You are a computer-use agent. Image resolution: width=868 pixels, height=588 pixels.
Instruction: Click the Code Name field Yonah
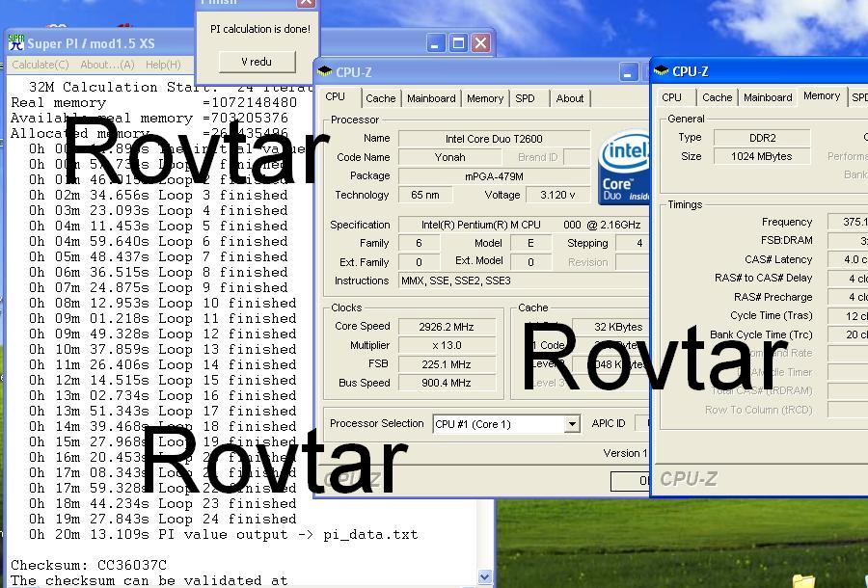coord(449,157)
